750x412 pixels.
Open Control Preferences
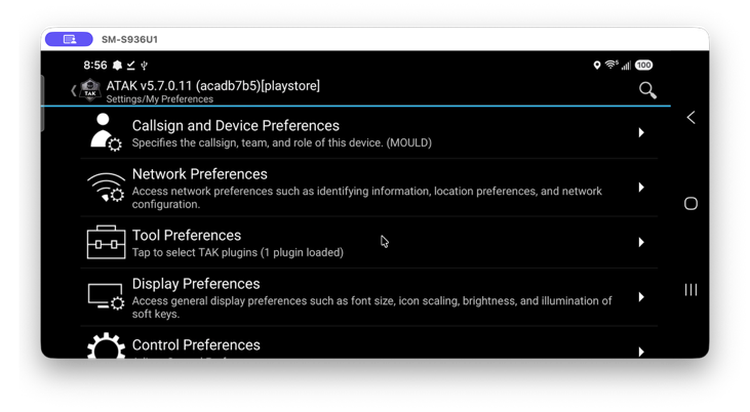[369, 343]
